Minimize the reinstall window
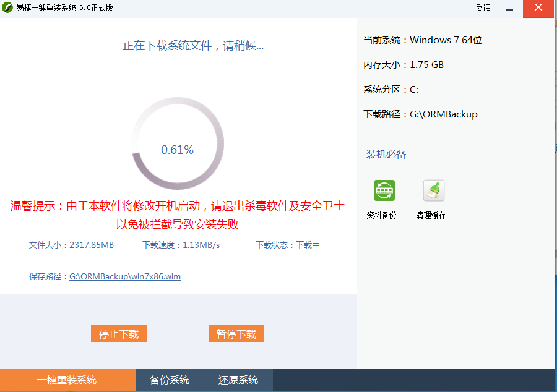The height and width of the screenshot is (392, 557). click(509, 9)
